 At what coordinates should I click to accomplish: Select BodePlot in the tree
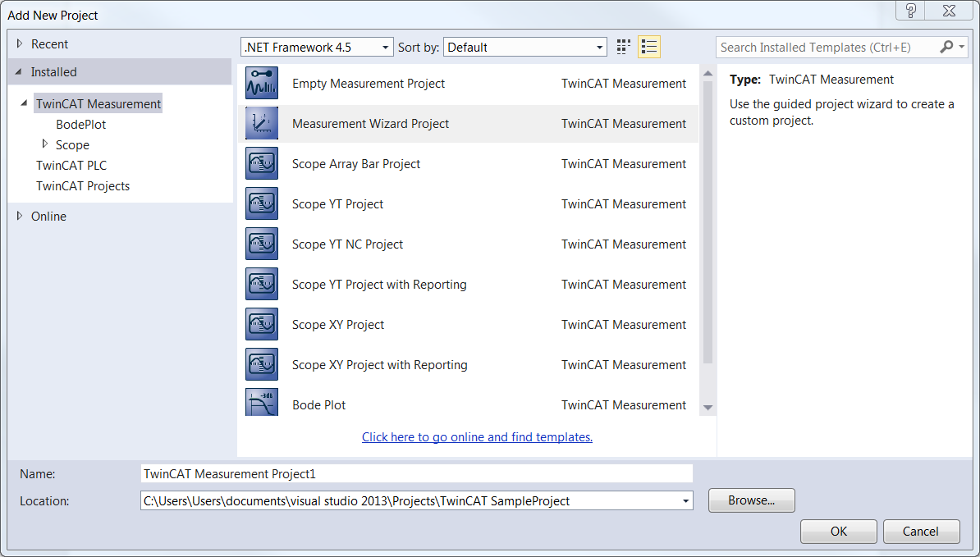80,124
